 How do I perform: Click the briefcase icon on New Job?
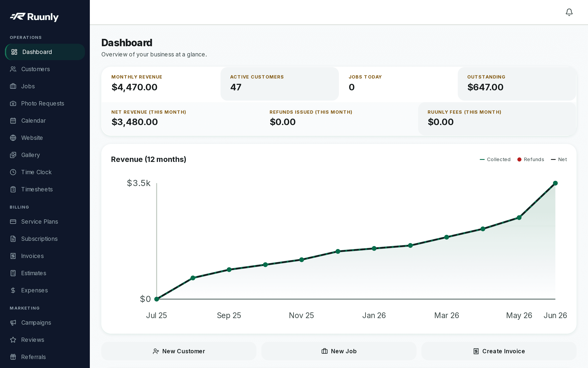[325, 351]
